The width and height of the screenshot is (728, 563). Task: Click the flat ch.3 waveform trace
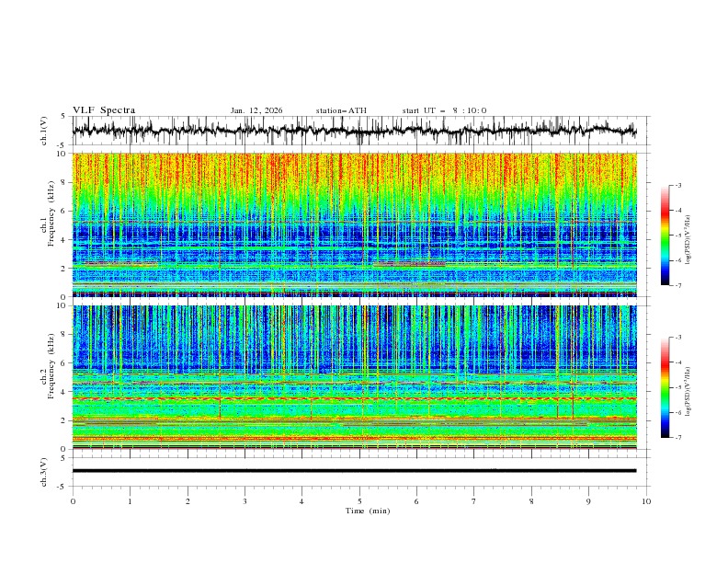tap(354, 471)
